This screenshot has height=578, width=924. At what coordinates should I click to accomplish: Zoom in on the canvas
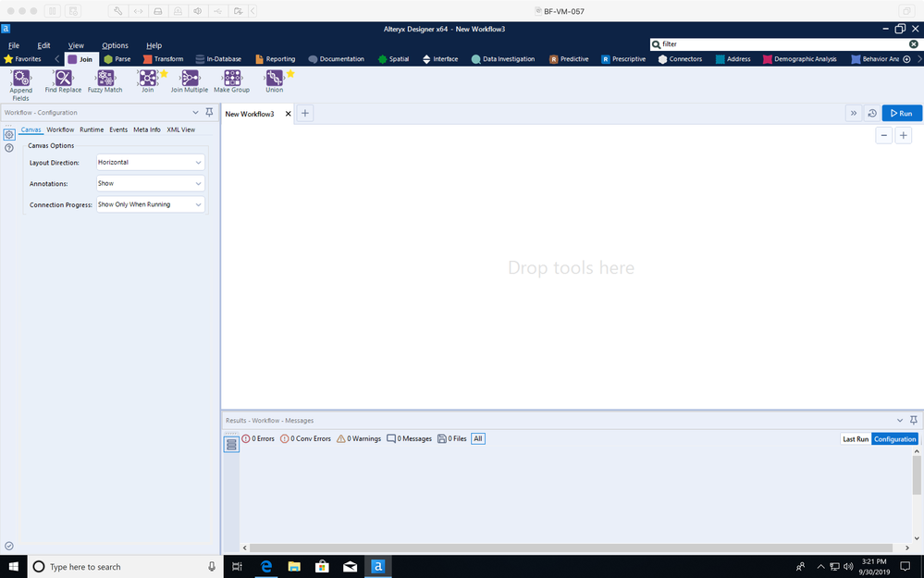point(904,136)
